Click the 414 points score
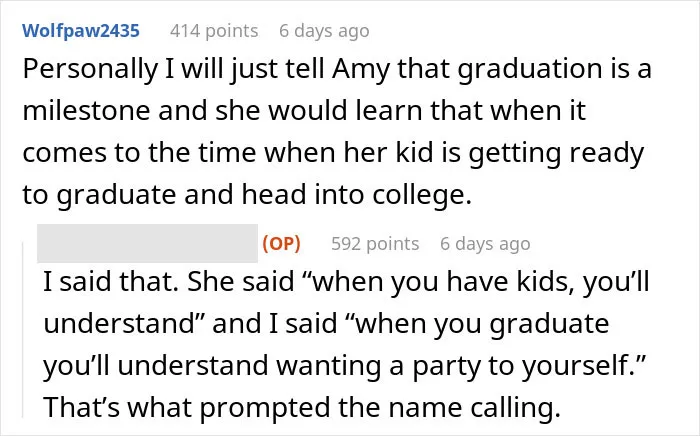 (x=214, y=31)
